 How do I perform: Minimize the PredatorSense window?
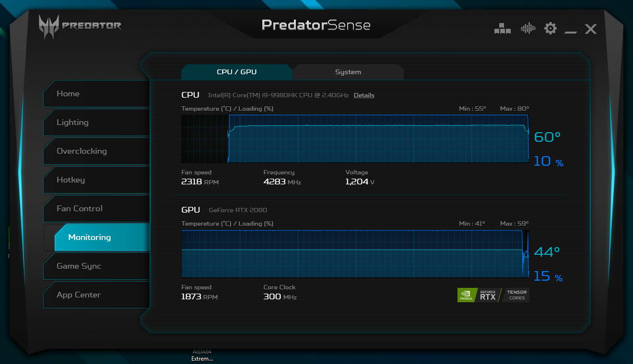point(571,32)
